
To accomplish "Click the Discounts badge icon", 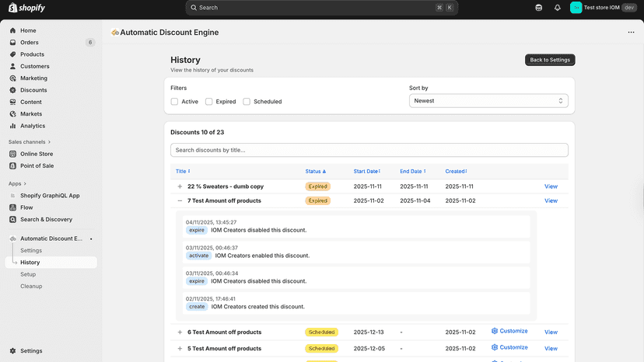I will point(12,90).
